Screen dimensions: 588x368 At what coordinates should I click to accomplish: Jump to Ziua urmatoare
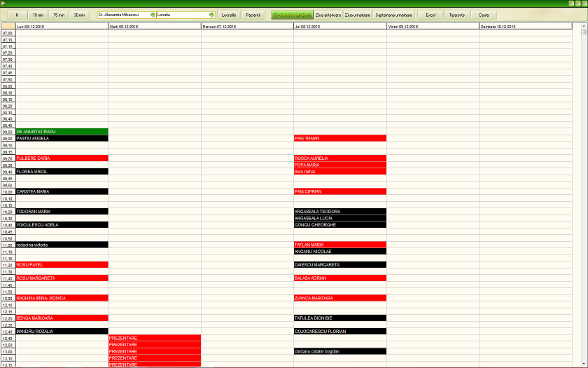tap(358, 15)
